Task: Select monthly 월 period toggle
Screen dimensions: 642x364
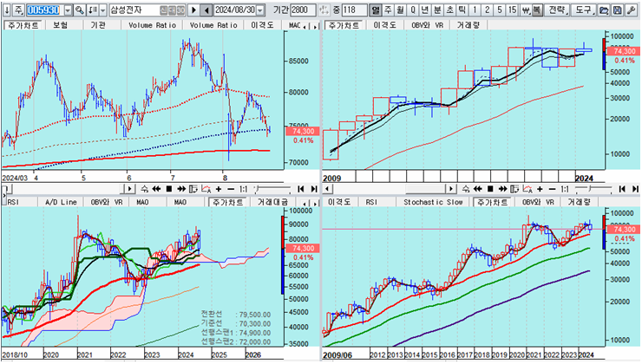Action: point(400,10)
